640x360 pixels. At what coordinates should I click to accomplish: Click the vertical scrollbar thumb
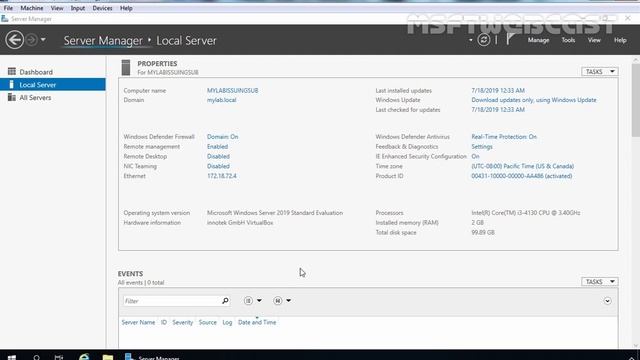click(636, 100)
